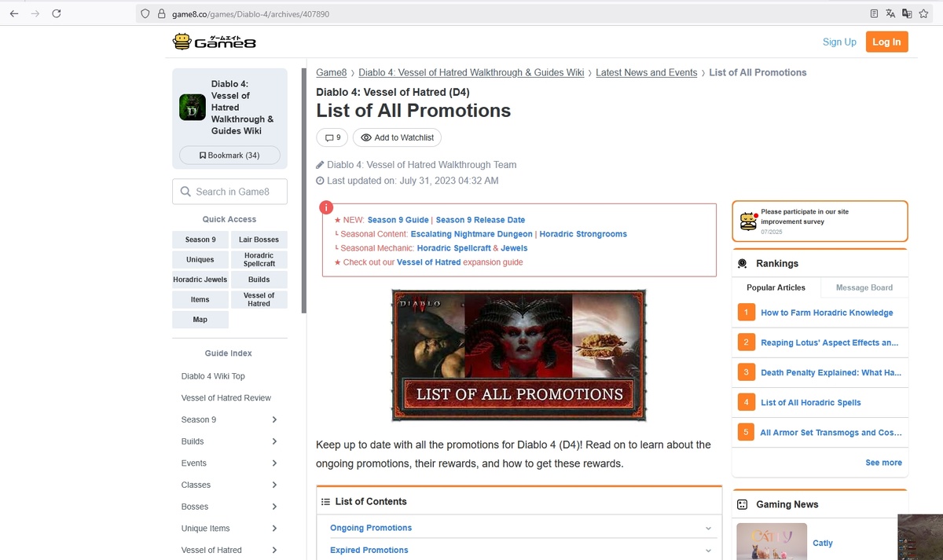This screenshot has height=560, width=943.
Task: Click the Gaming News section icon
Action: tap(742, 505)
